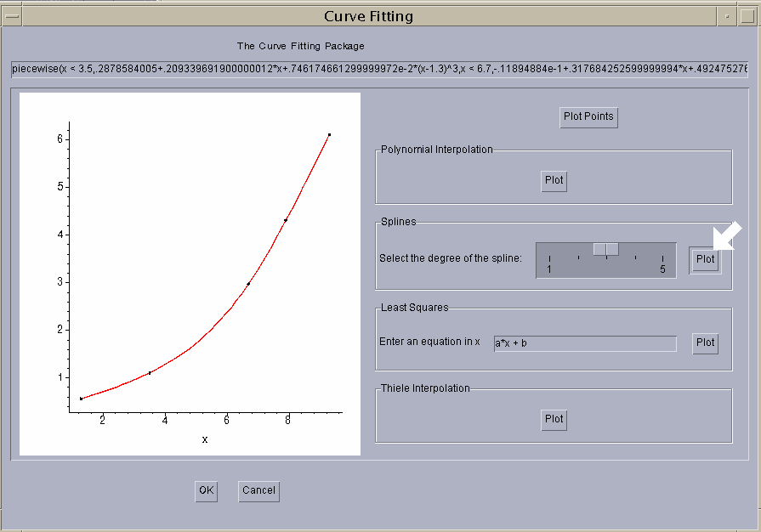Confirm the dialog with OK
The height and width of the screenshot is (532, 761).
(x=206, y=490)
